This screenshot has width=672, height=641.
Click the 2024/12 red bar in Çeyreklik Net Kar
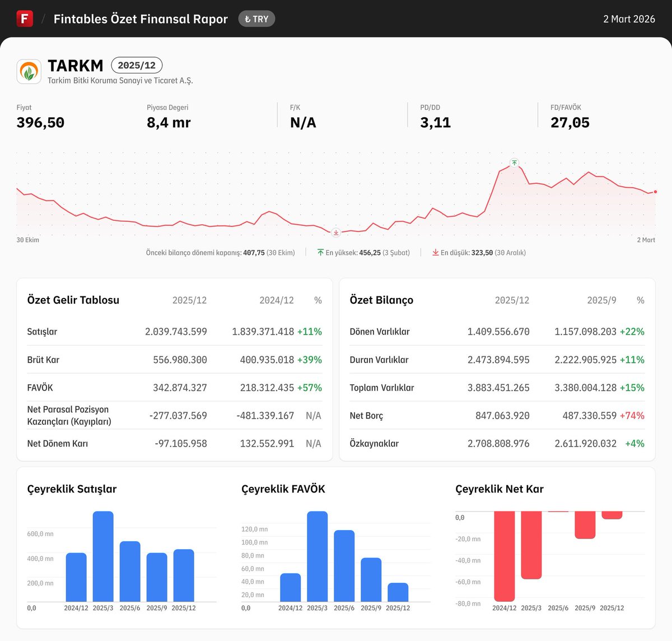click(x=505, y=556)
